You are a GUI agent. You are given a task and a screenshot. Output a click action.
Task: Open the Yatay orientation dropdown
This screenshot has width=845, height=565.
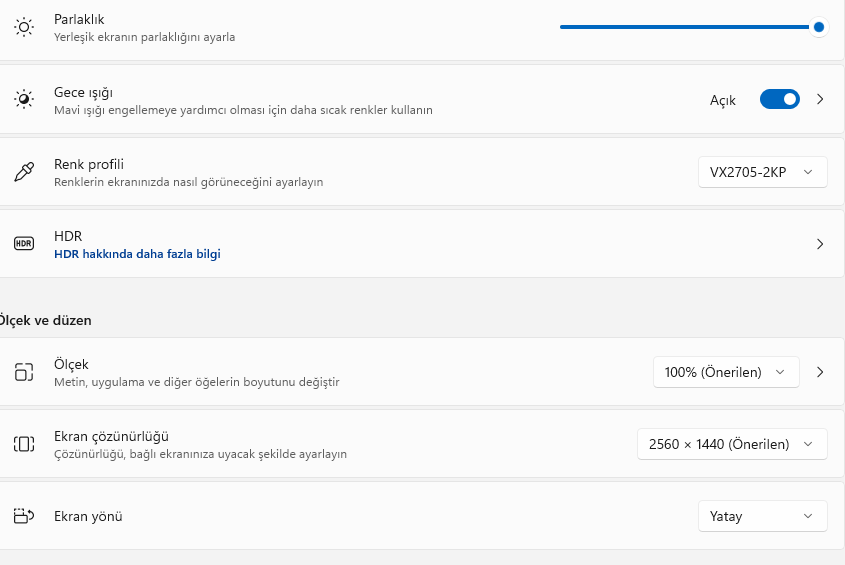click(762, 516)
